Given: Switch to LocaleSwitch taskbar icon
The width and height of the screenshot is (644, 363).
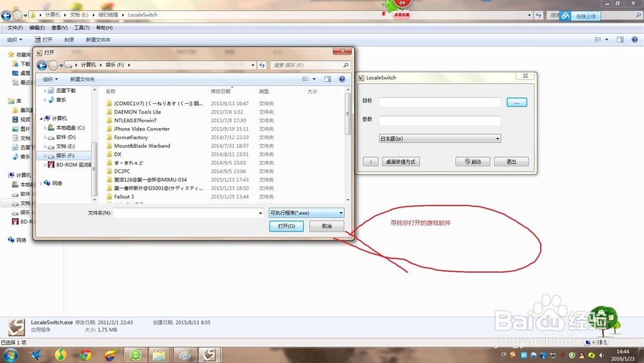Looking at the screenshot, I should (x=210, y=355).
